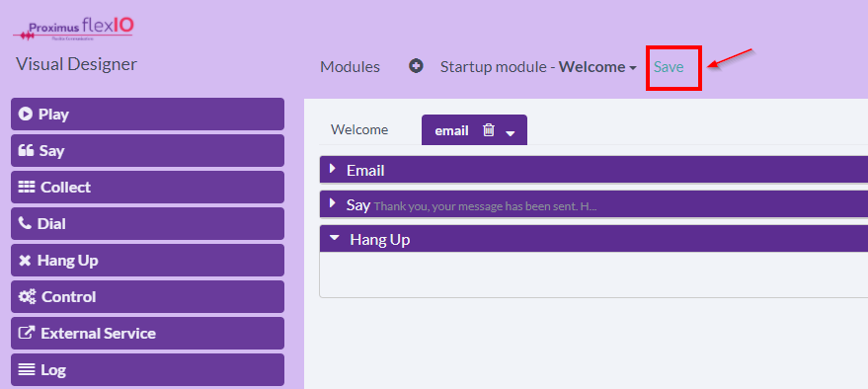The image size is (868, 389).
Task: Collapse the Hang Up step
Action: (334, 238)
